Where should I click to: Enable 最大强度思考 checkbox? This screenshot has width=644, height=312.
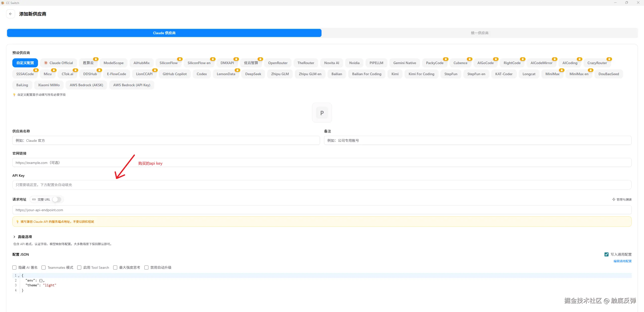115,268
